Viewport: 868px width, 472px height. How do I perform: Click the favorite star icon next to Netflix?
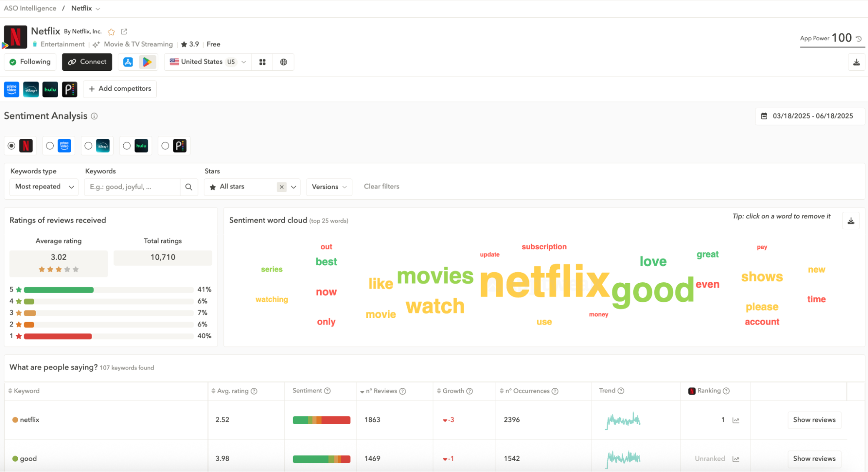111,32
